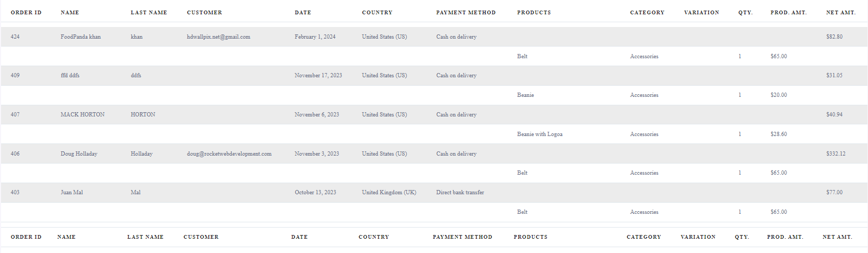Open order ID 424
Screen dimensions: 868x253
(x=15, y=37)
